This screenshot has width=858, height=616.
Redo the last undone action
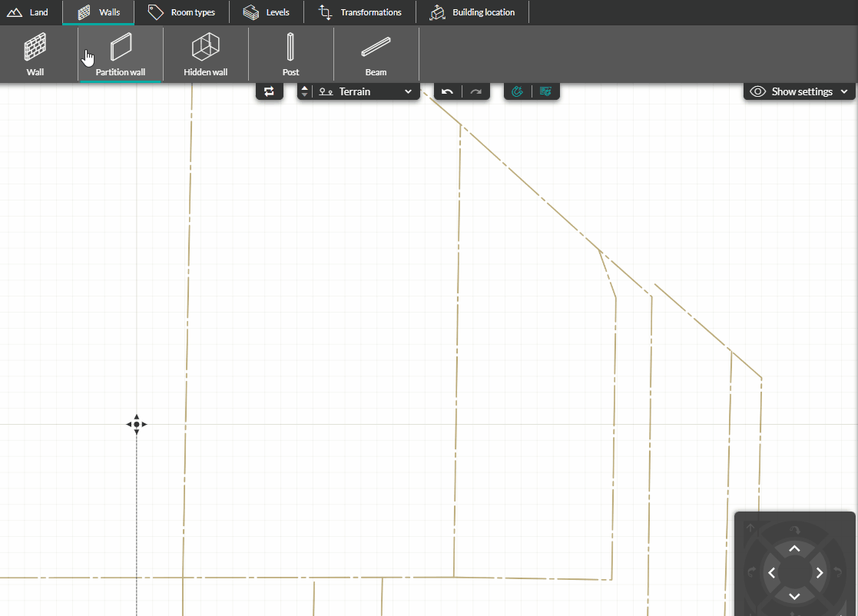point(475,91)
